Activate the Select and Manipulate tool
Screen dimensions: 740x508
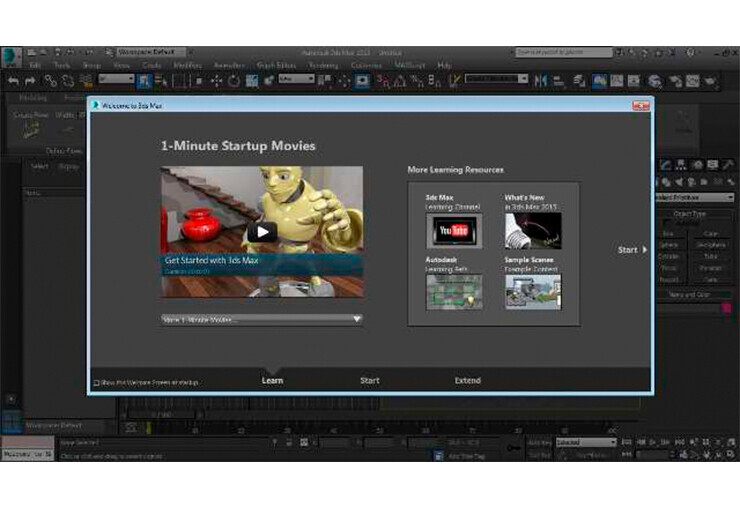(x=344, y=81)
